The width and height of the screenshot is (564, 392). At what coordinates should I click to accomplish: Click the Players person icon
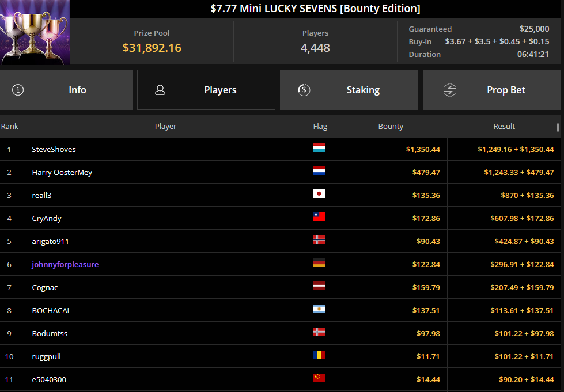(x=160, y=90)
